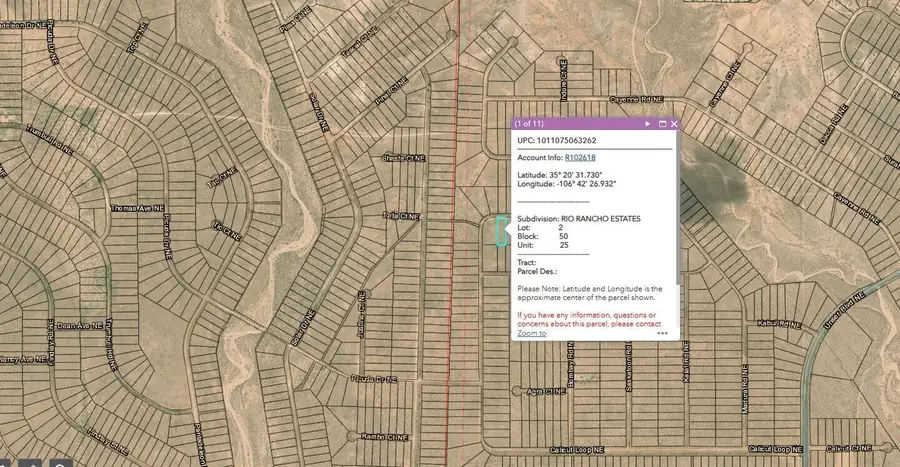Maximize the parcel info popup

(662, 123)
